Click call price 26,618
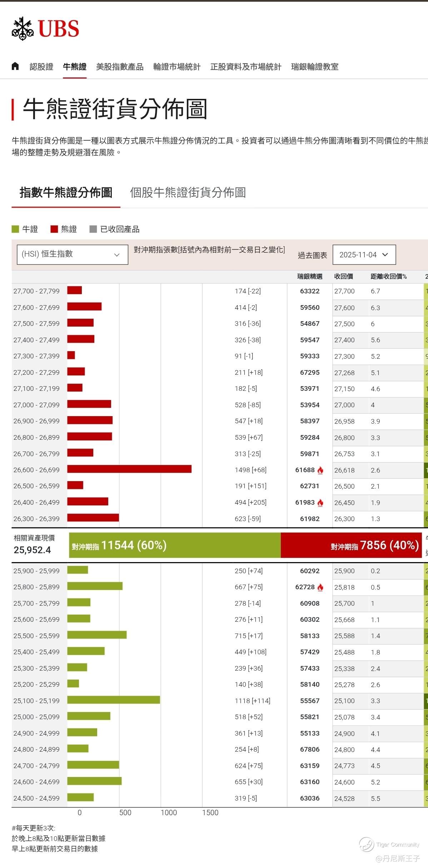 pyautogui.click(x=344, y=470)
